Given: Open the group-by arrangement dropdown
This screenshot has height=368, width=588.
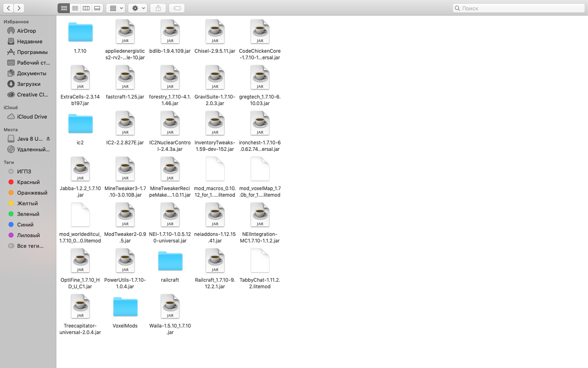Looking at the screenshot, I should [x=116, y=8].
